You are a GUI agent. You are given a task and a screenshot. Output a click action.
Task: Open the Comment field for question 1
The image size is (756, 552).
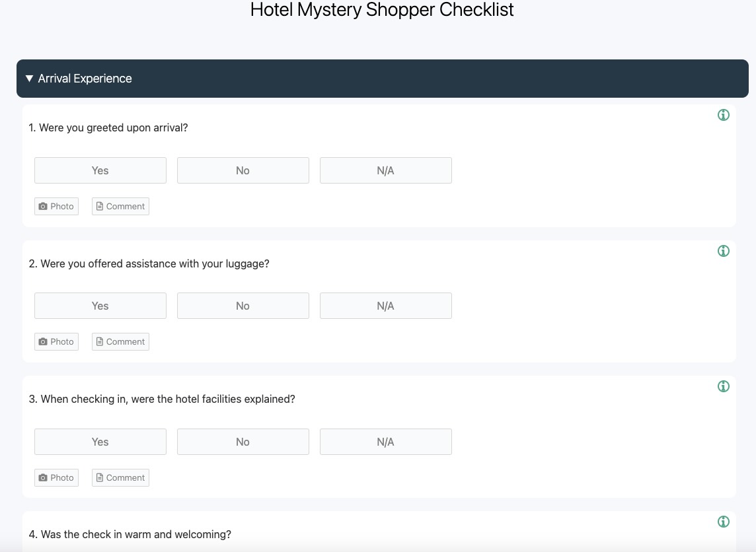click(x=120, y=206)
